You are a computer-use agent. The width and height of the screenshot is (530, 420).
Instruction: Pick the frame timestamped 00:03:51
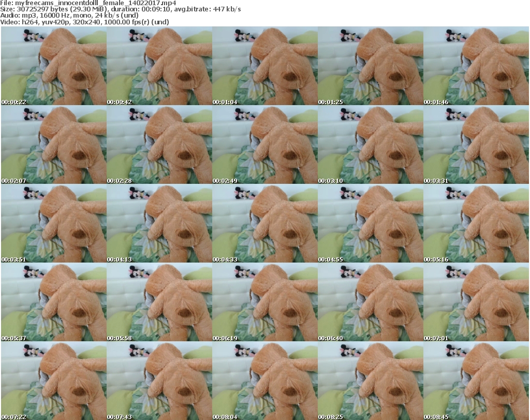(54, 223)
